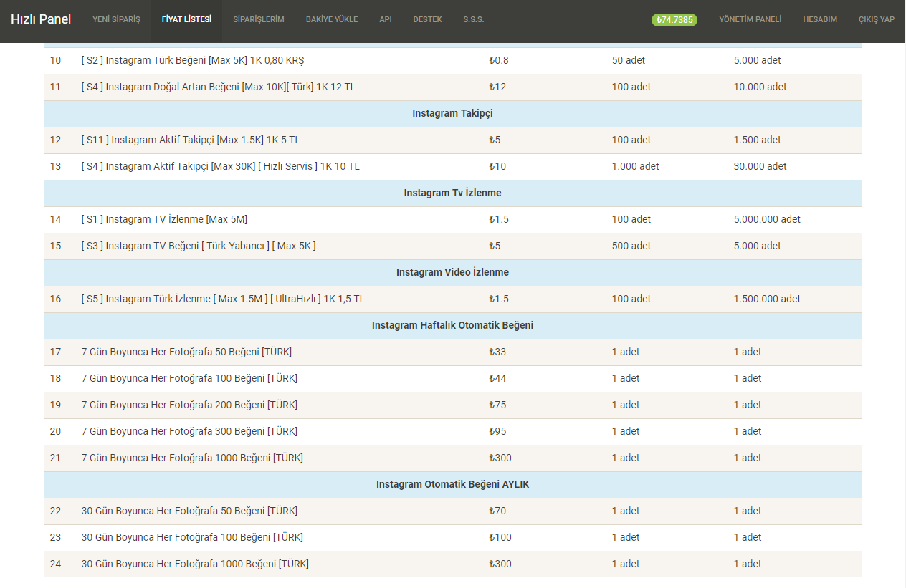Select the Instagram Takipçi category header
This screenshot has height=588, width=906.
point(452,113)
